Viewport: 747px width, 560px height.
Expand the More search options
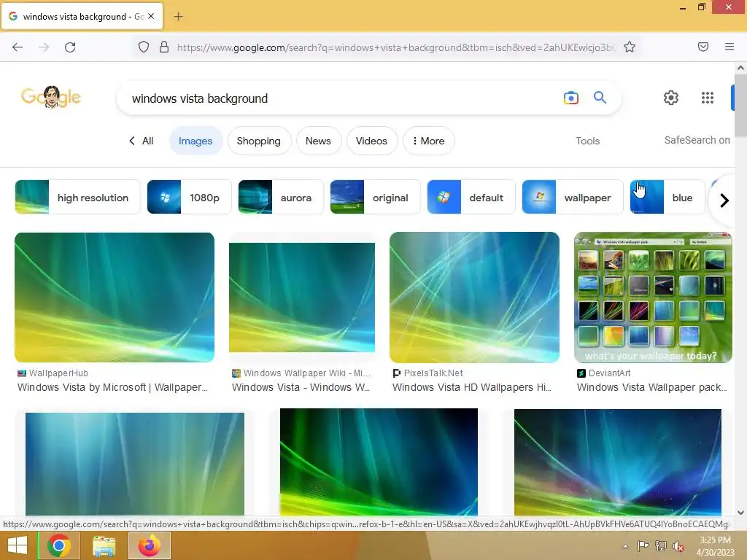tap(428, 141)
